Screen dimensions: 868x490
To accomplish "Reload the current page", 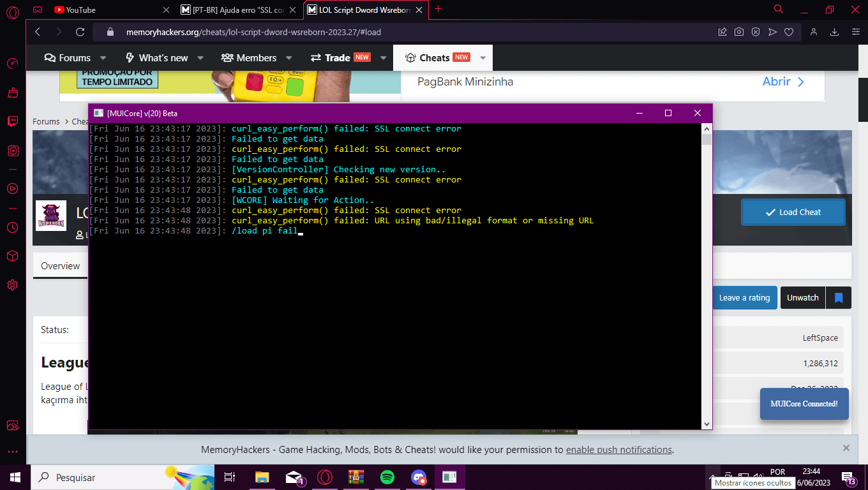I will tap(80, 32).
